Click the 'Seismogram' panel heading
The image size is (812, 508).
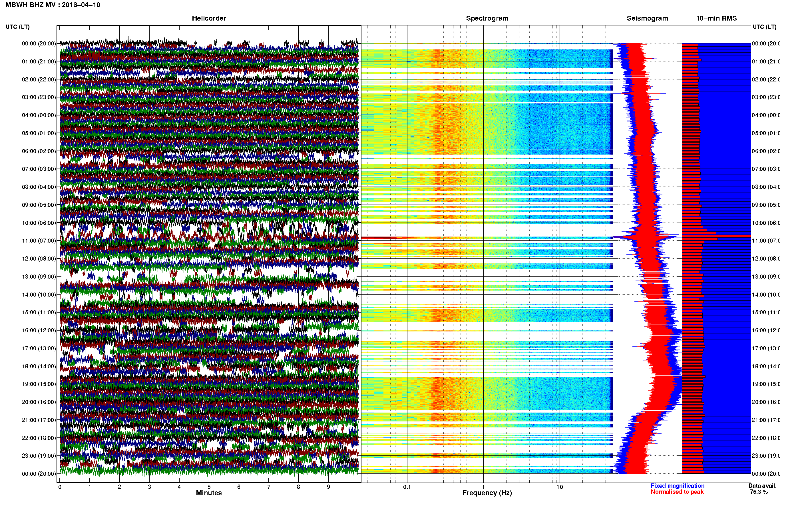pos(647,19)
